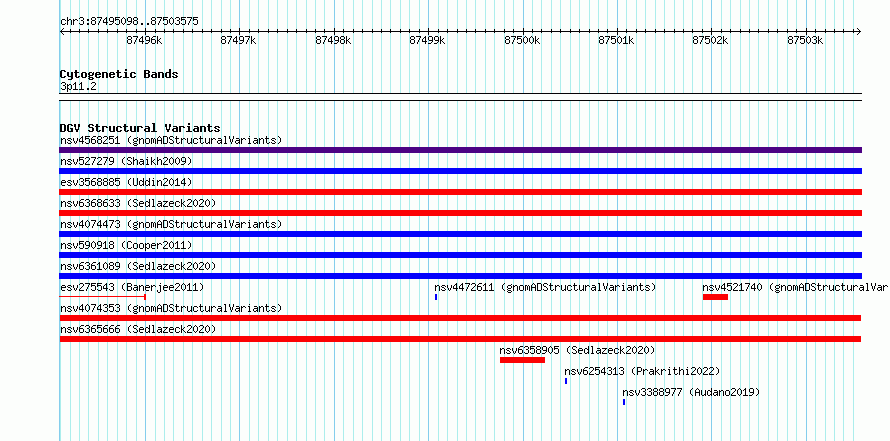Screen dimensions: 890x441
Task: Click the small blue nsv4472611 marker
Action: [x=436, y=297]
